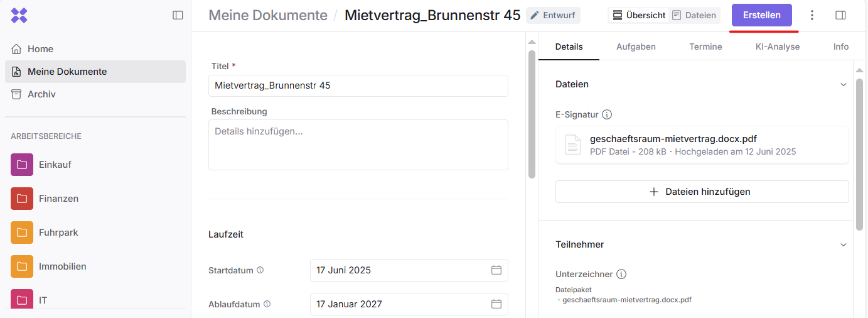Click the Einkauf folder icon
Screen dimensions: 868x318
(x=22, y=165)
